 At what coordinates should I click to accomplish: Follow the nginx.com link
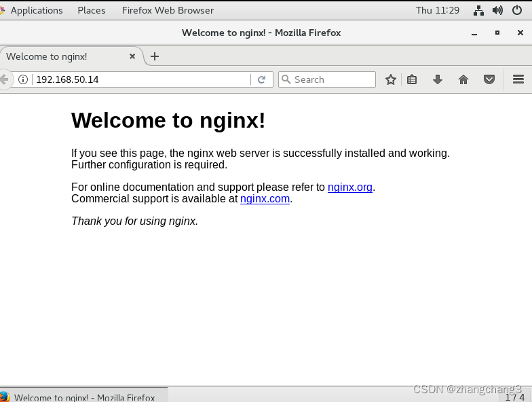[265, 198]
